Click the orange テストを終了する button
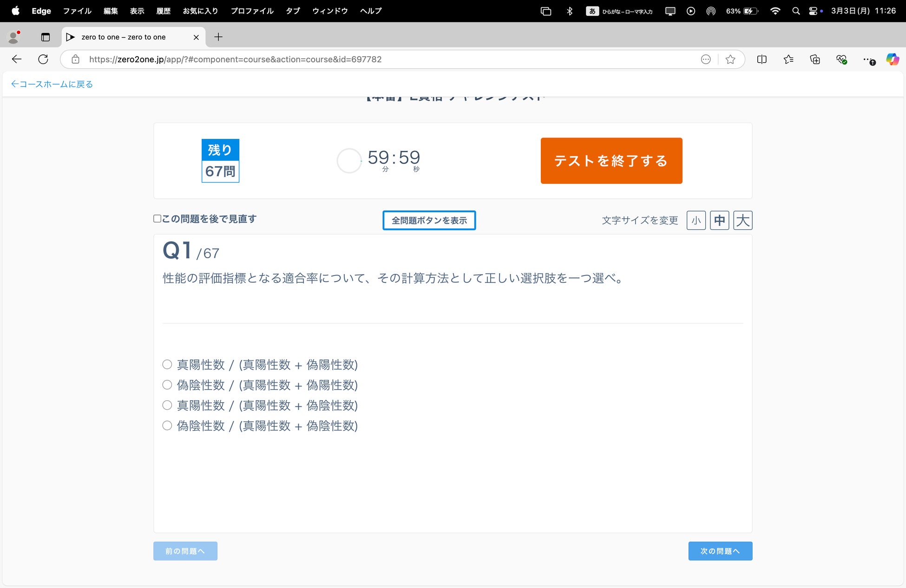Viewport: 906px width, 588px height. pos(611,161)
